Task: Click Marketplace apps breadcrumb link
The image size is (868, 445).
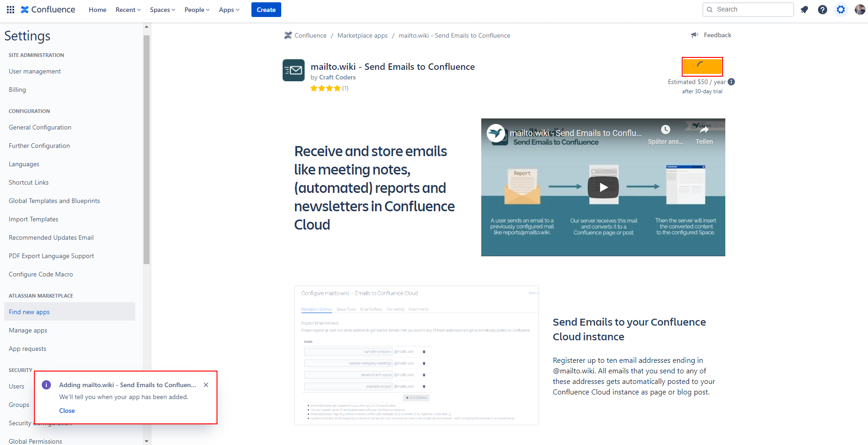Action: [x=362, y=35]
